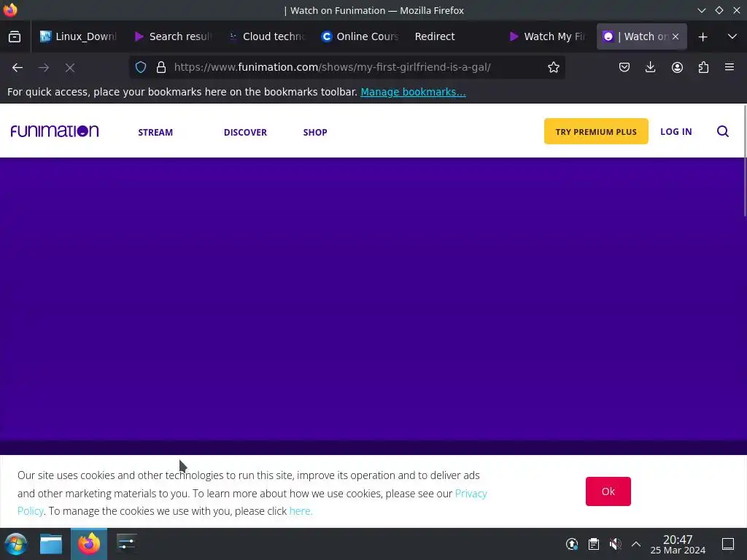The width and height of the screenshot is (747, 560).
Task: Switch to Search results tab
Action: (172, 36)
